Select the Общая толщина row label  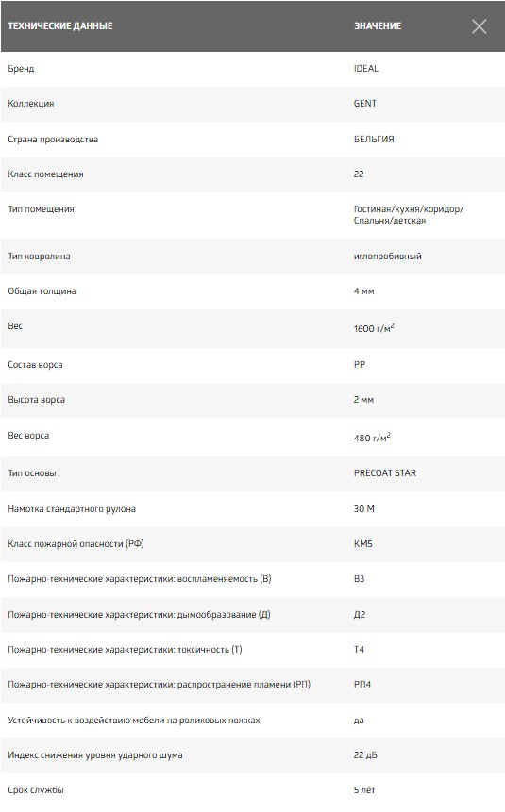[x=42, y=291]
